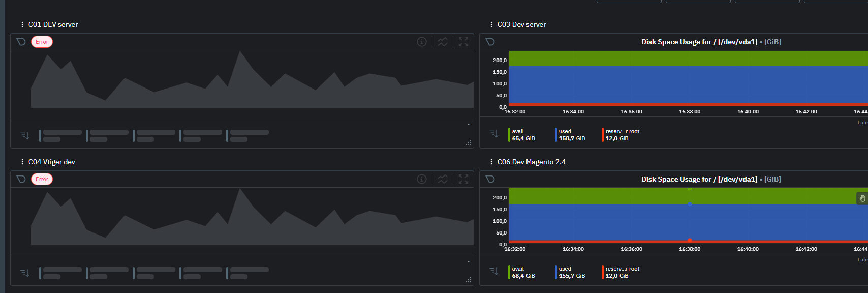Click the green avail area in C03 chart
Screen dimensions: 868x293
coord(688,58)
